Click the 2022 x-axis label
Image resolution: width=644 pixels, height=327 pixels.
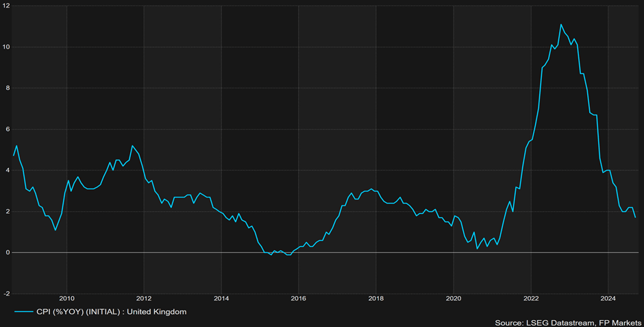pos(531,298)
